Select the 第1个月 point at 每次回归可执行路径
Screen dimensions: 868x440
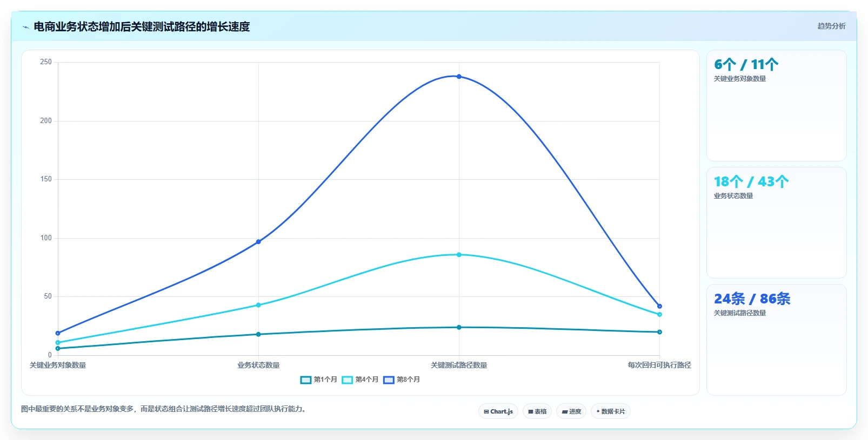(659, 332)
